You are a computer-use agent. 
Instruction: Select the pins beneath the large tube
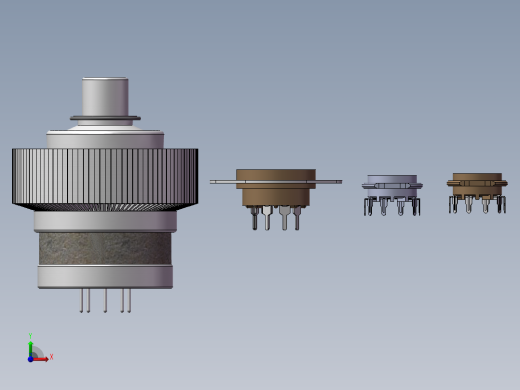pyautogui.click(x=105, y=301)
